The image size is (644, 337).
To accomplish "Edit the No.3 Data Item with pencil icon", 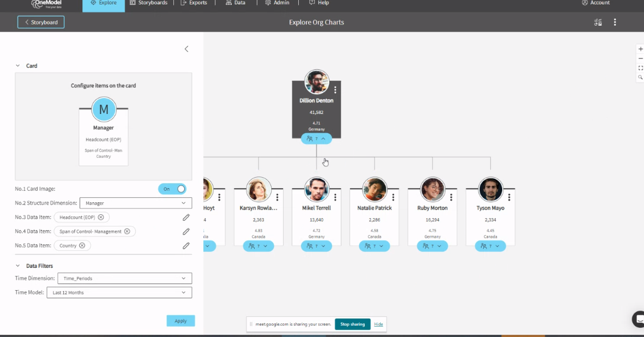I will pos(186,218).
